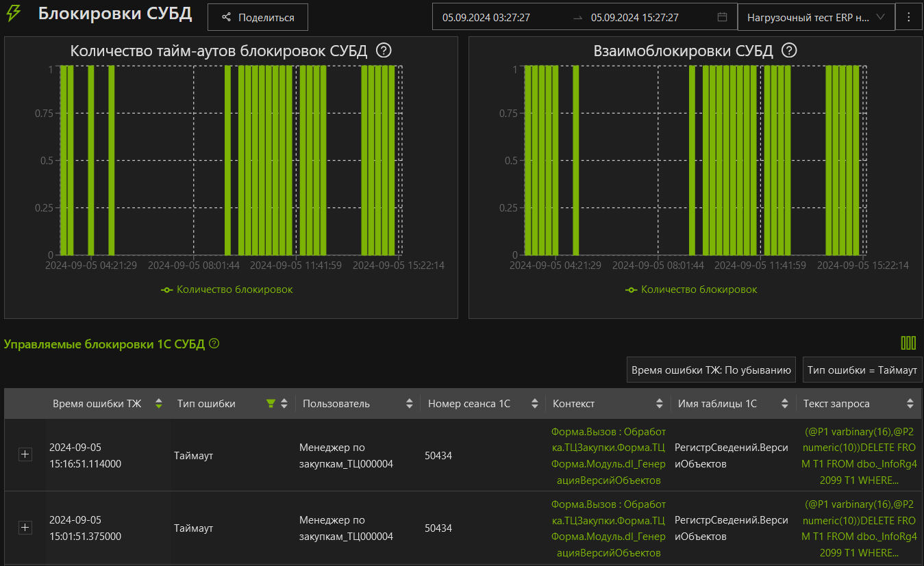Click Время ошибки ТЖ: По убыванию tag
924x566 pixels.
(711, 370)
